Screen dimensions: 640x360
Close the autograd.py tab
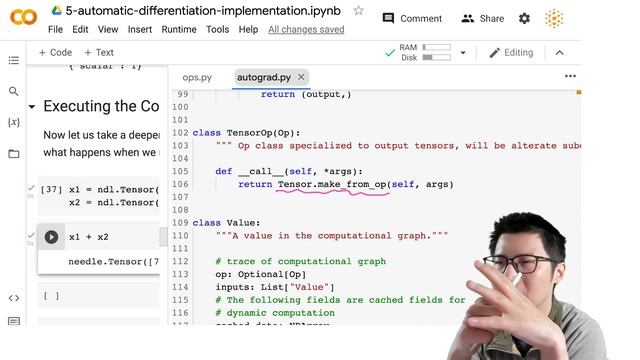click(301, 77)
